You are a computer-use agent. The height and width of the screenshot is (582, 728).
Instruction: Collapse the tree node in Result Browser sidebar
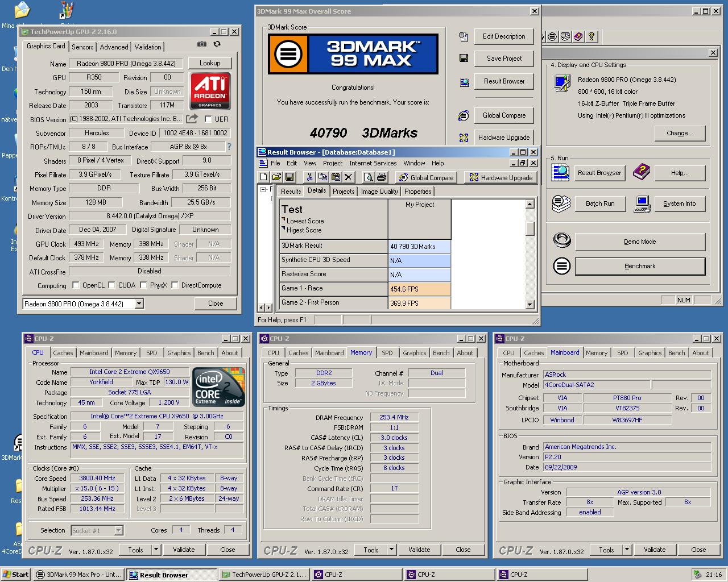pyautogui.click(x=263, y=190)
